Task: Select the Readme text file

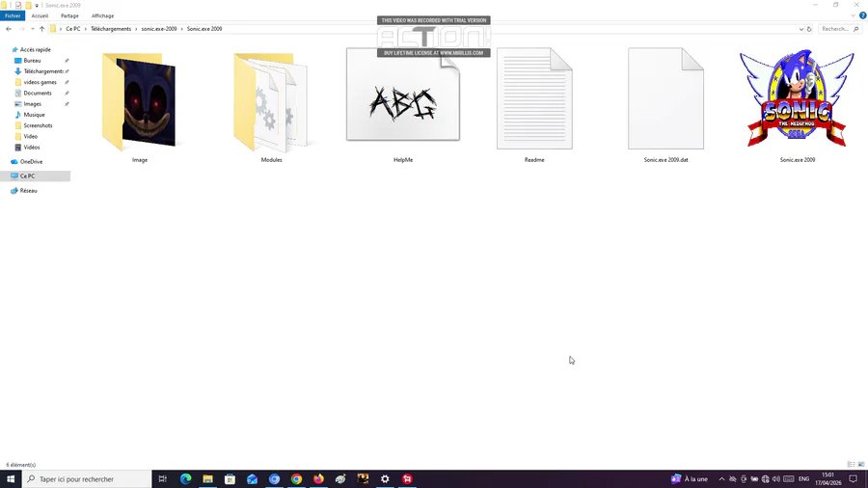Action: (534, 99)
